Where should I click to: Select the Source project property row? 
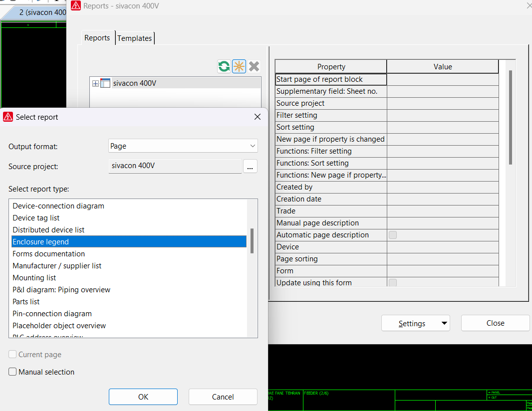point(387,103)
